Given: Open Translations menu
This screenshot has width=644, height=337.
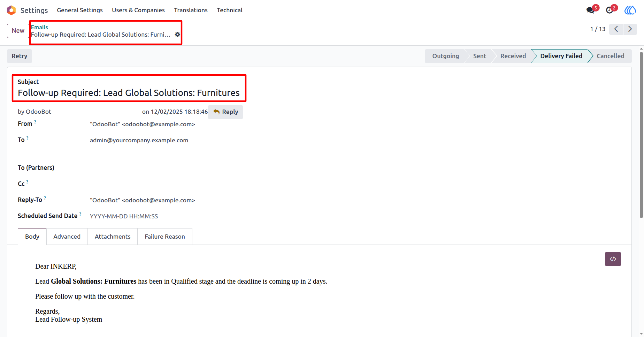Looking at the screenshot, I should click(191, 10).
